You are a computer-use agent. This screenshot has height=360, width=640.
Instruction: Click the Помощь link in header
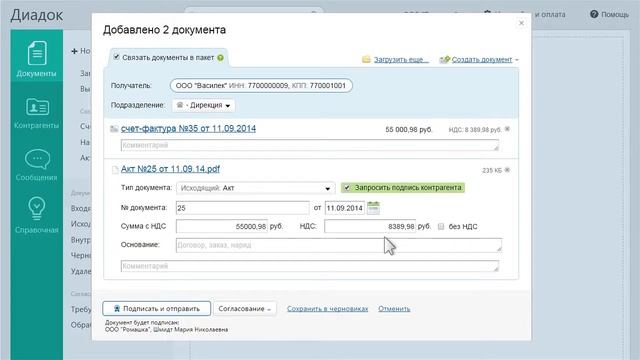(615, 14)
